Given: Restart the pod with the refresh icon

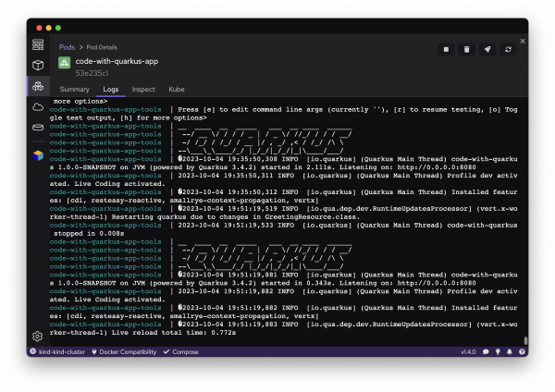Looking at the screenshot, I should tap(508, 49).
